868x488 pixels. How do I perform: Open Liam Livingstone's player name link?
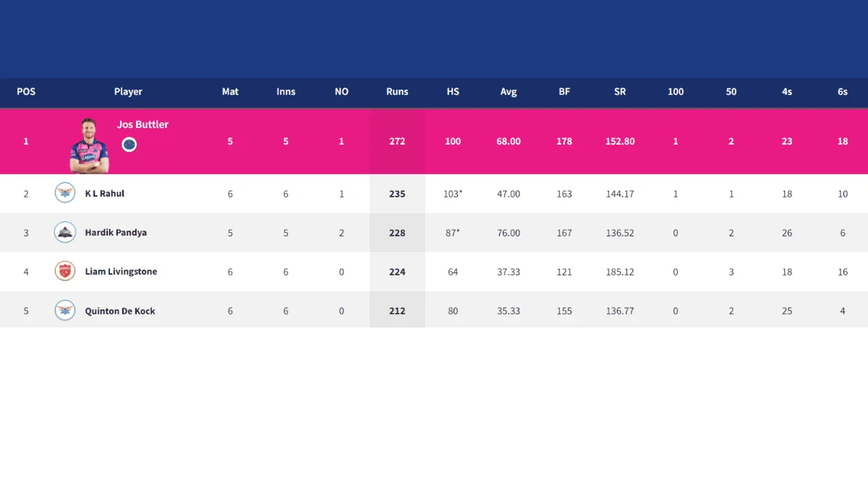pos(121,272)
